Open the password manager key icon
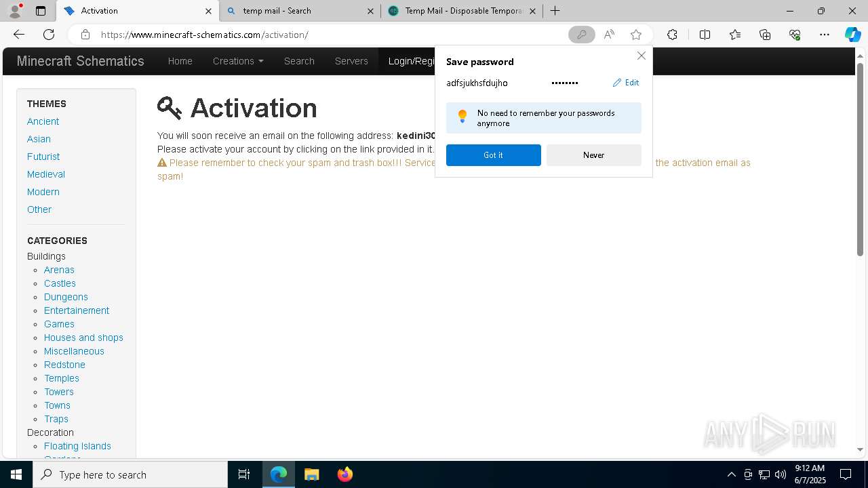Viewport: 868px width, 488px height. (581, 35)
